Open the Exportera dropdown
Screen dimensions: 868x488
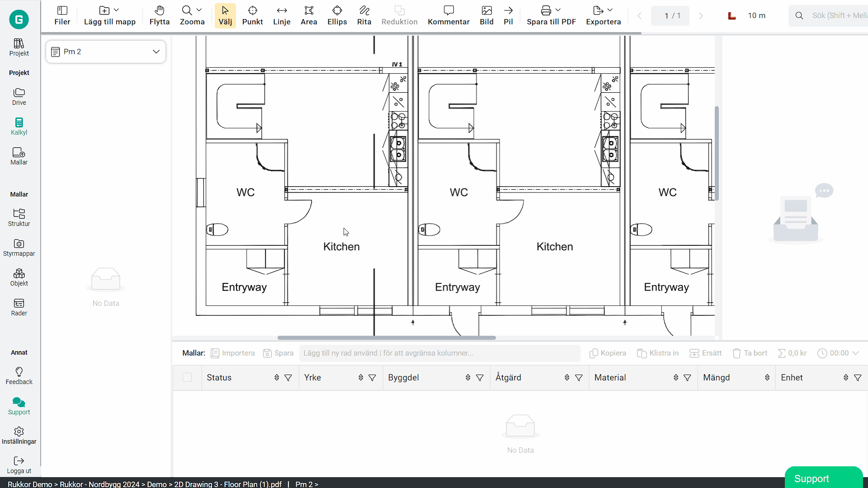610,10
